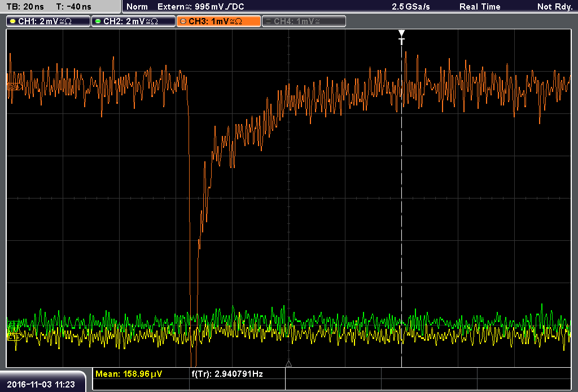
Task: Click the empty third measurement result cell
Action: (x=333, y=374)
